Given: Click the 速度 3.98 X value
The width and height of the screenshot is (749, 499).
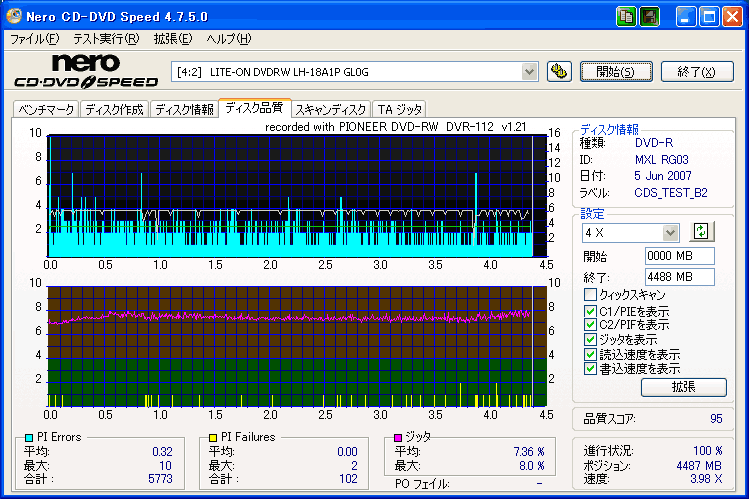Looking at the screenshot, I should (706, 478).
